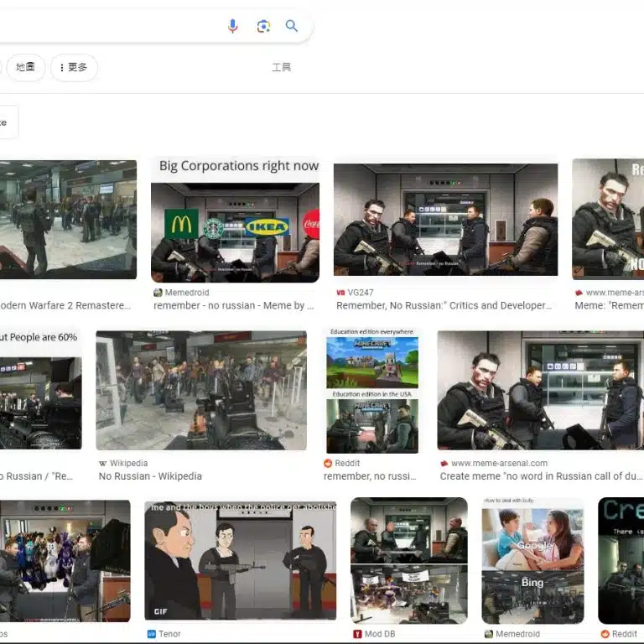
Task: Click the Tenor source icon
Action: (x=152, y=634)
